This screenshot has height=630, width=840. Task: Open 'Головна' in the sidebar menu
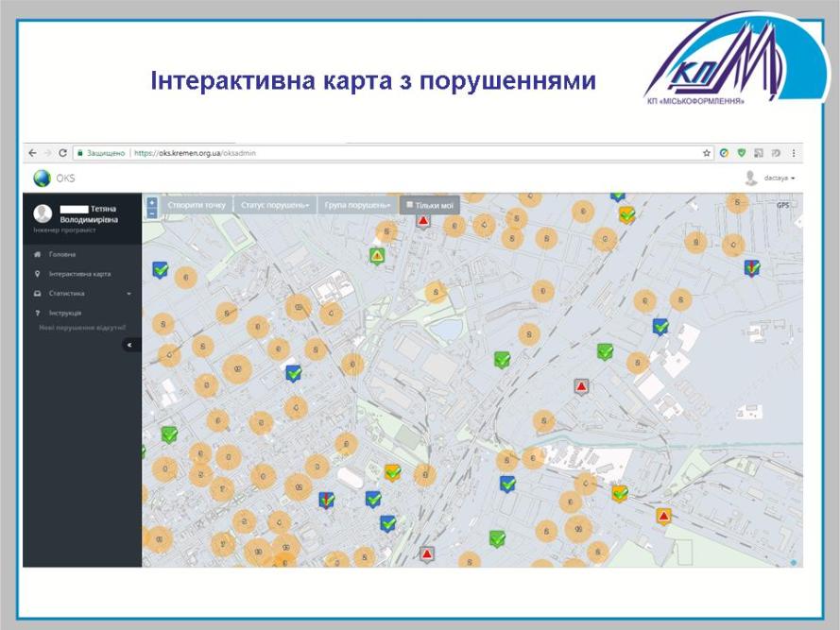(x=62, y=254)
